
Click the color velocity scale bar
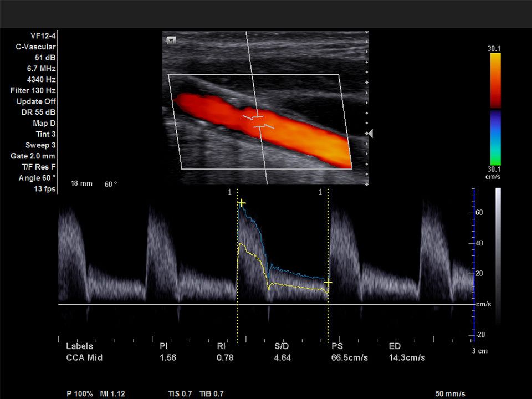pos(494,109)
